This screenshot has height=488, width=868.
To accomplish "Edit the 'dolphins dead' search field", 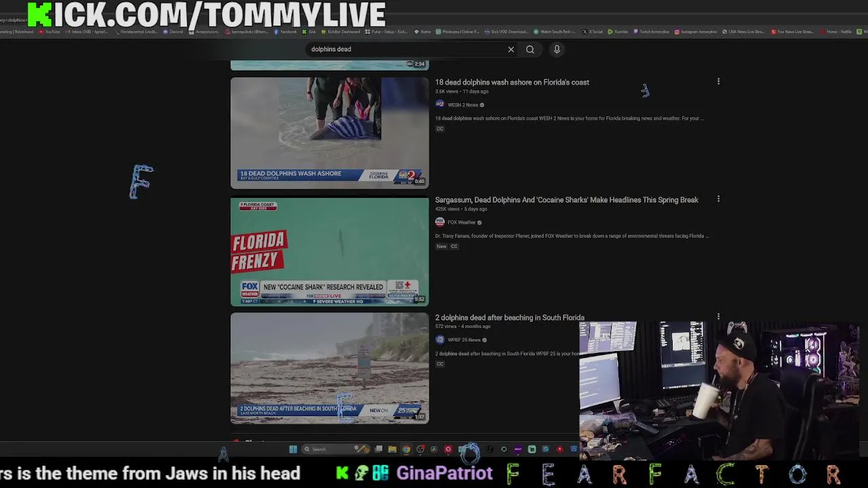I will pos(406,49).
